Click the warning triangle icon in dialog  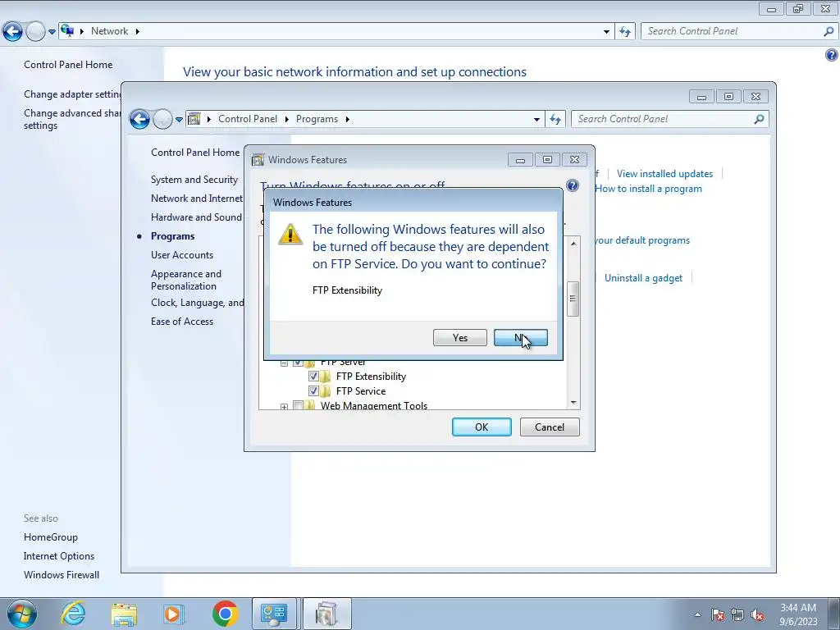[290, 234]
